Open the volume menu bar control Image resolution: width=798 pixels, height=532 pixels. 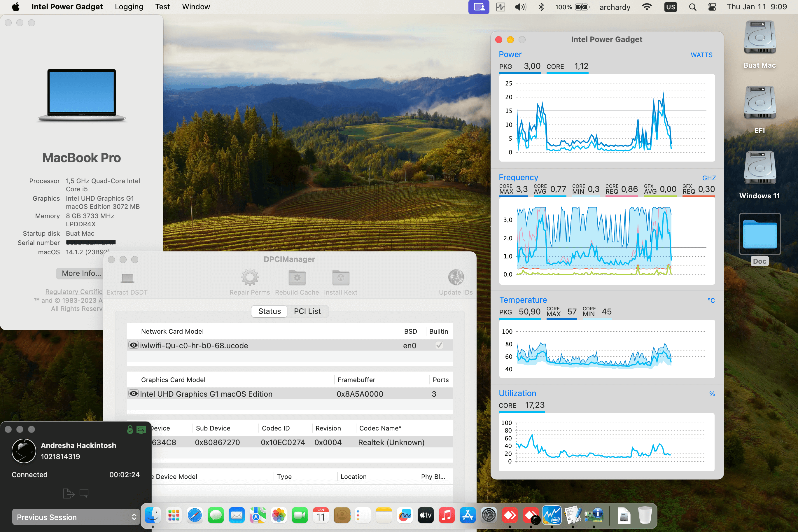tap(520, 7)
